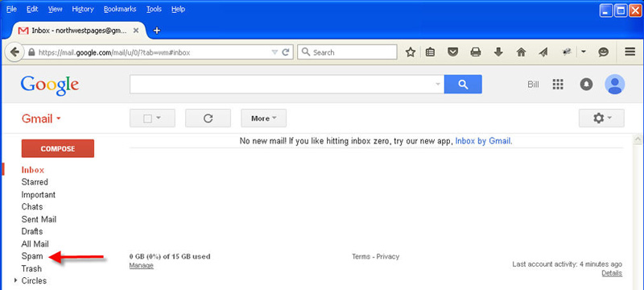Image resolution: width=644 pixels, height=290 pixels.
Task: Open the Spam folder
Action: pos(32,256)
